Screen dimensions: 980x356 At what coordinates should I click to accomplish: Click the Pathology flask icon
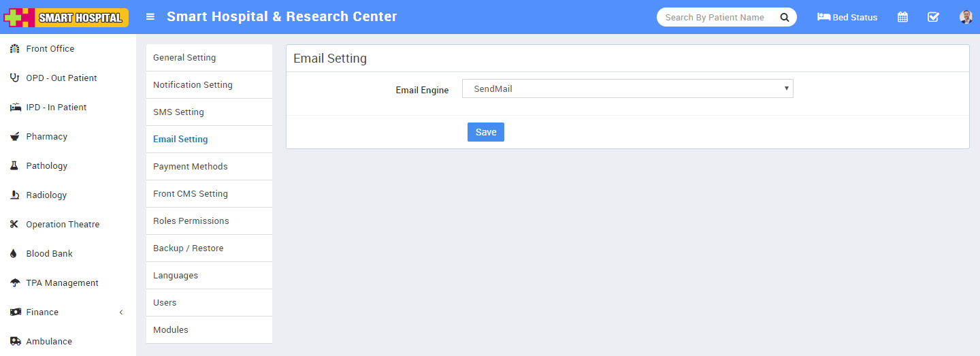(14, 166)
